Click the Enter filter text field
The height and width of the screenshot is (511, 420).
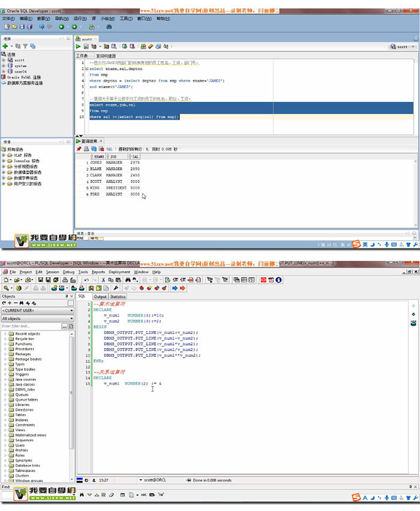31,326
